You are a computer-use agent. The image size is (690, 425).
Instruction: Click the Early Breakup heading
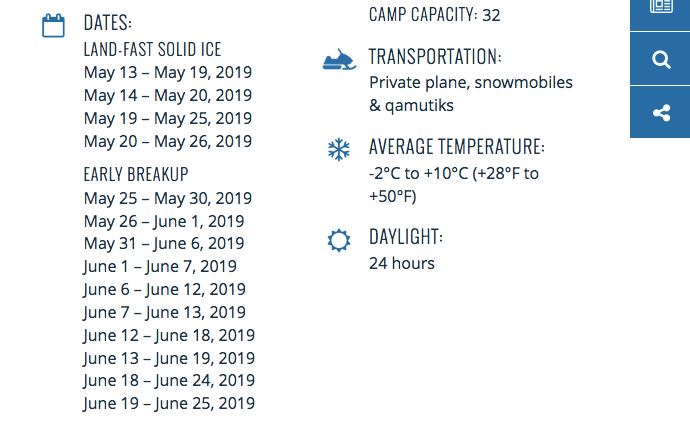136,174
